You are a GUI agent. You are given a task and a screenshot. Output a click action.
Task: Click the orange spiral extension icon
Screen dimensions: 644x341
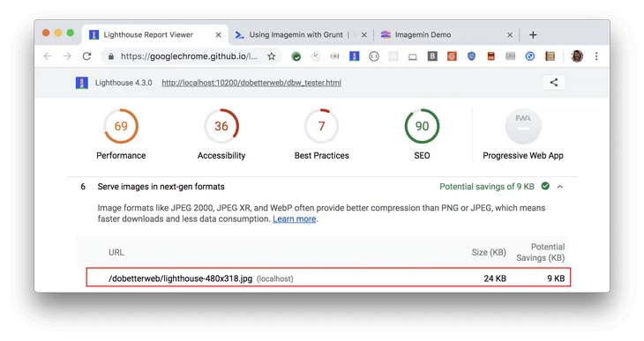[452, 56]
